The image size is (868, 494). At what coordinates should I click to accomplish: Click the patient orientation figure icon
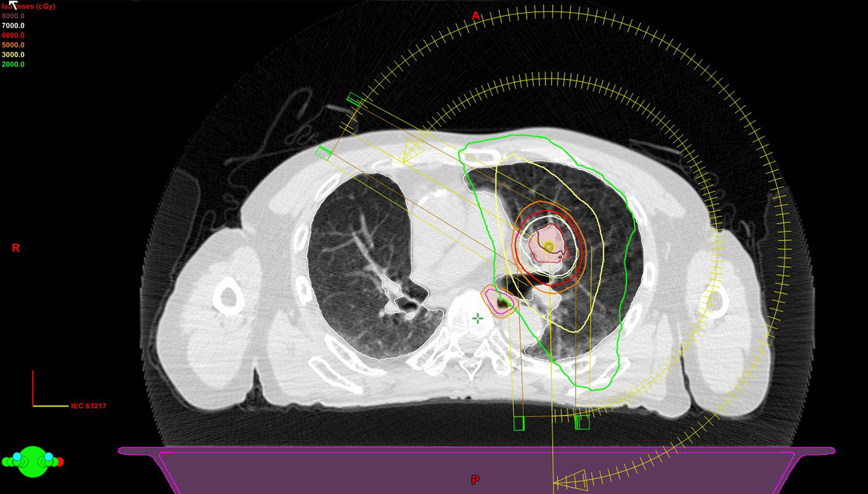tap(31, 461)
